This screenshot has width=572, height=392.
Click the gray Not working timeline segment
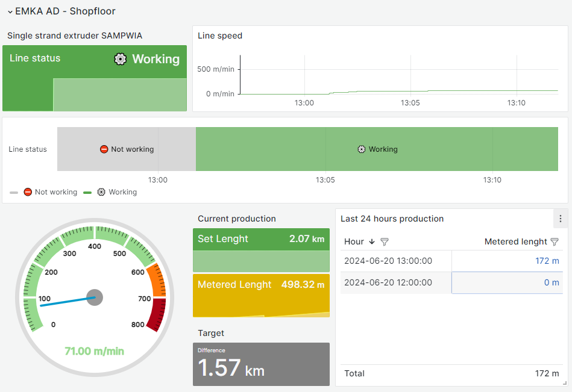[x=127, y=149]
